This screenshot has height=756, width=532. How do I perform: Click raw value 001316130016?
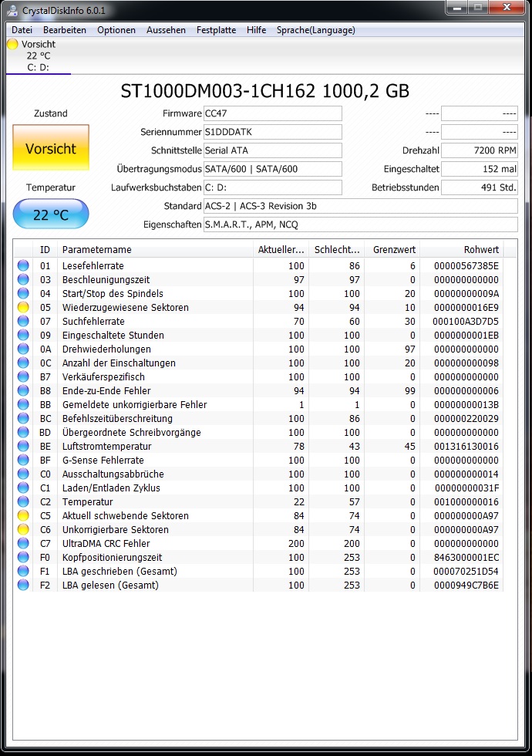(466, 446)
